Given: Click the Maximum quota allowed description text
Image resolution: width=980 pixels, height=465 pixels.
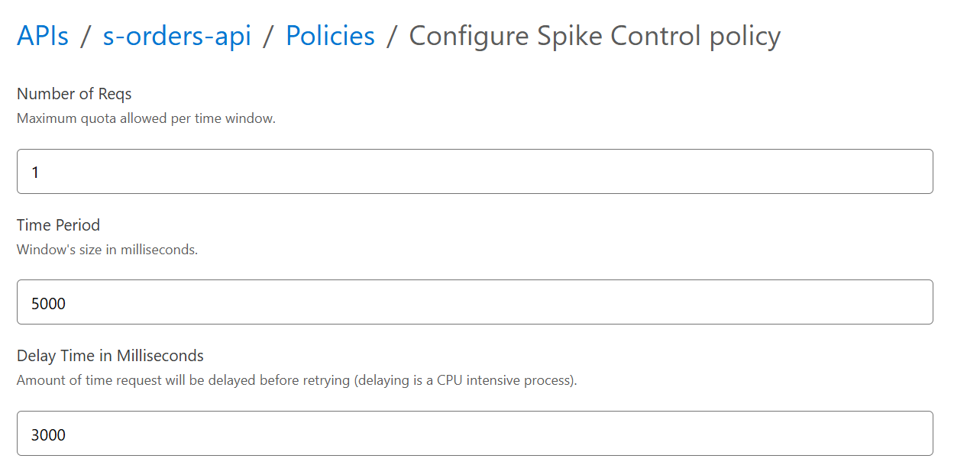Looking at the screenshot, I should tap(146, 118).
